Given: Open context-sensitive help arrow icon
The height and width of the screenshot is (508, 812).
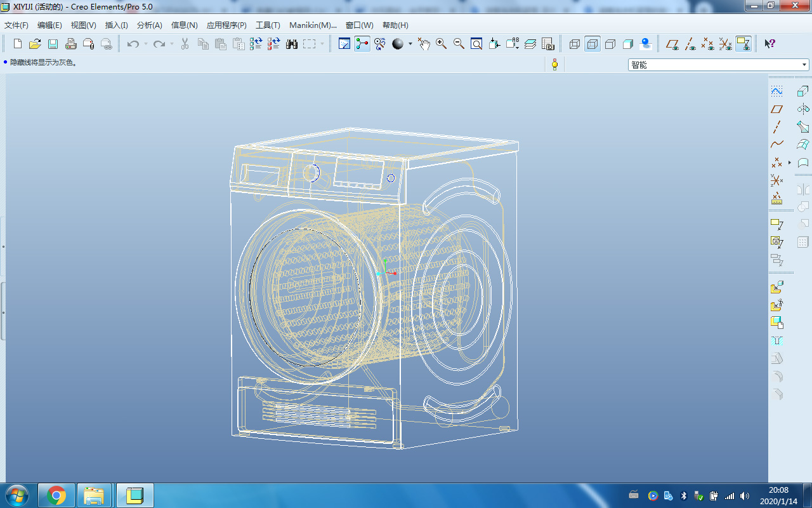Looking at the screenshot, I should [x=769, y=44].
